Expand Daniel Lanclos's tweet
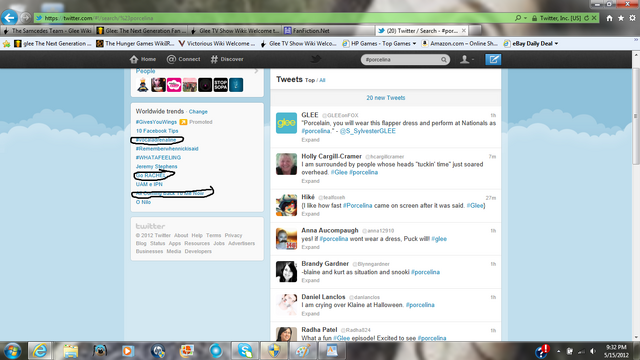This screenshot has height=360, width=640. click(311, 314)
